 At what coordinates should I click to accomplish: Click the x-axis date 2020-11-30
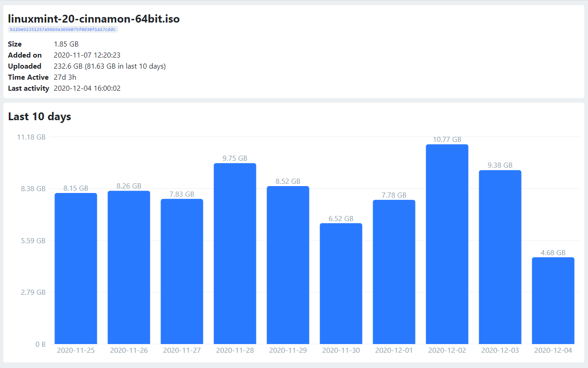[x=341, y=350]
